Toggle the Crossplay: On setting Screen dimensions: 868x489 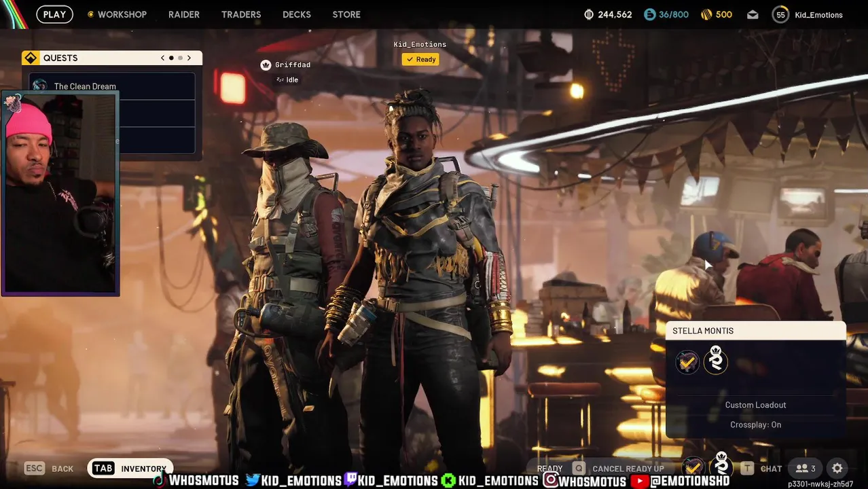pos(755,424)
